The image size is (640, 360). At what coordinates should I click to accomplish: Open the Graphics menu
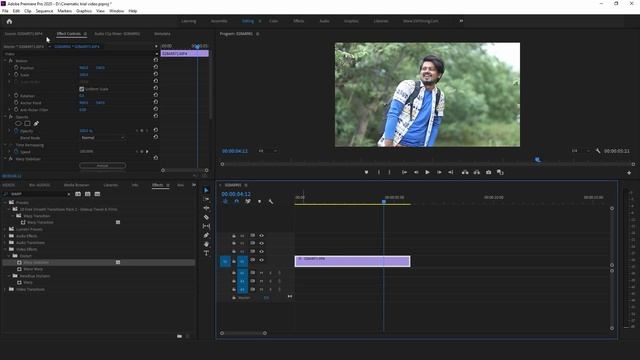tap(84, 11)
